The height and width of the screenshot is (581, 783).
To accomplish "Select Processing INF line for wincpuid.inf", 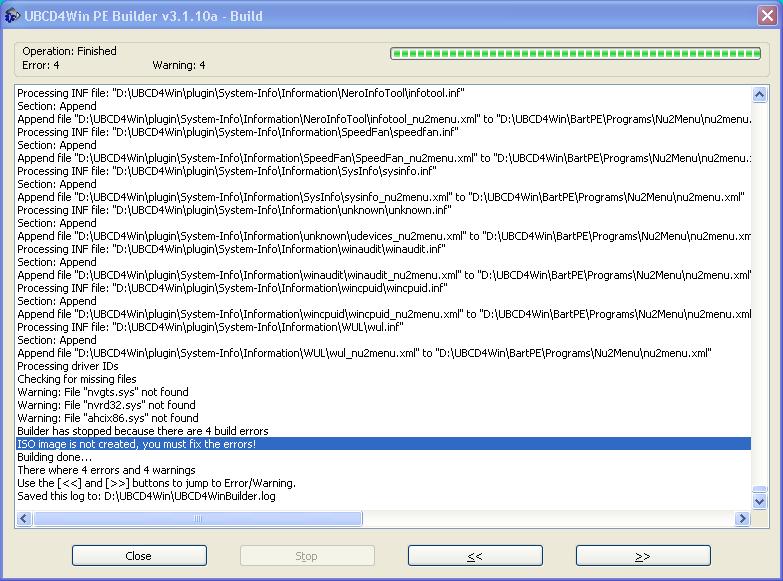I will click(x=384, y=288).
